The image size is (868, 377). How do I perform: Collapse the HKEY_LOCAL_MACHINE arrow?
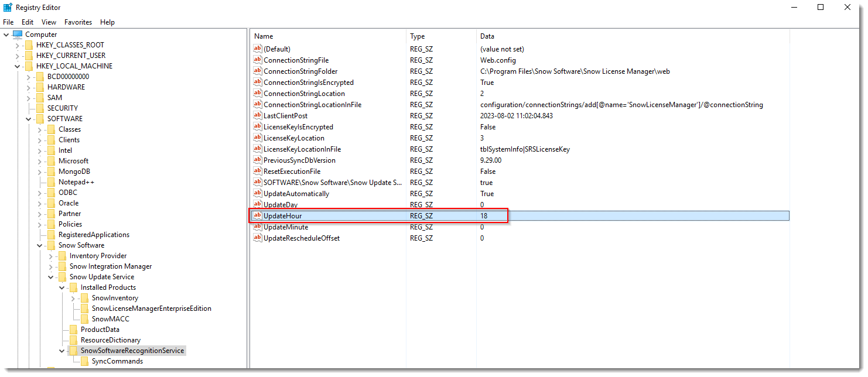click(18, 66)
